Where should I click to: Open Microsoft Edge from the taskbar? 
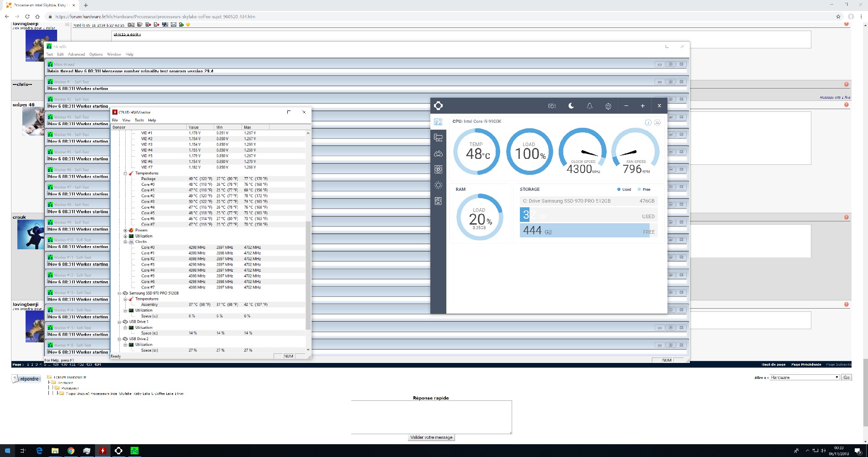39,451
